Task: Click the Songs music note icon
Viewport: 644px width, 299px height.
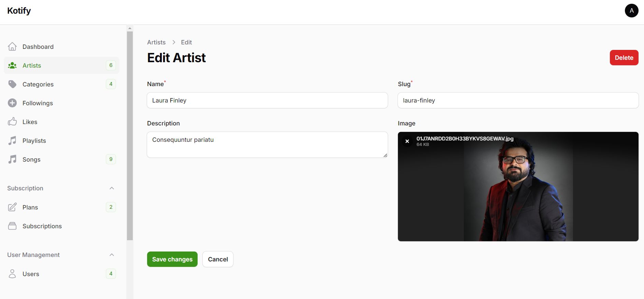Action: [x=12, y=159]
